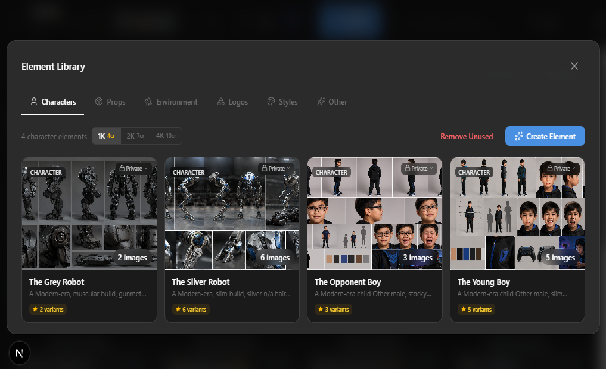Click the 3 Images badge on Opponent Boy
The image size is (606, 369).
(417, 257)
